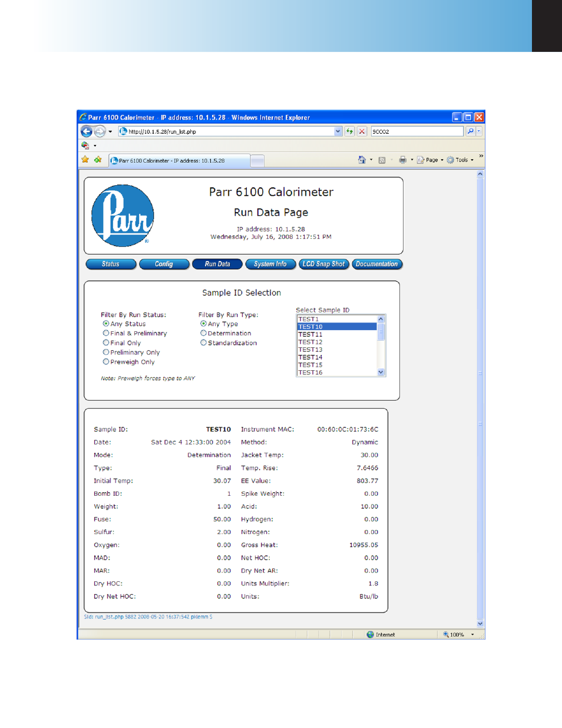Select the Any Status radio button

tap(106, 324)
